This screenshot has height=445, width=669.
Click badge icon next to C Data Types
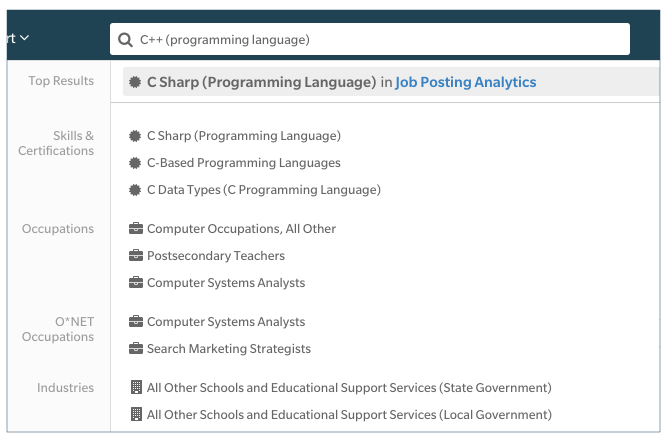(135, 190)
